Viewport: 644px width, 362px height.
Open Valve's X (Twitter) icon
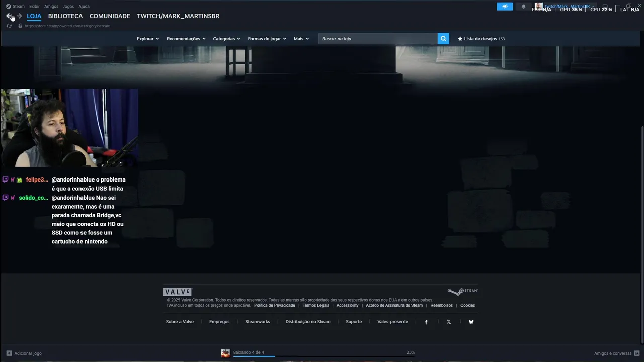[449, 322]
